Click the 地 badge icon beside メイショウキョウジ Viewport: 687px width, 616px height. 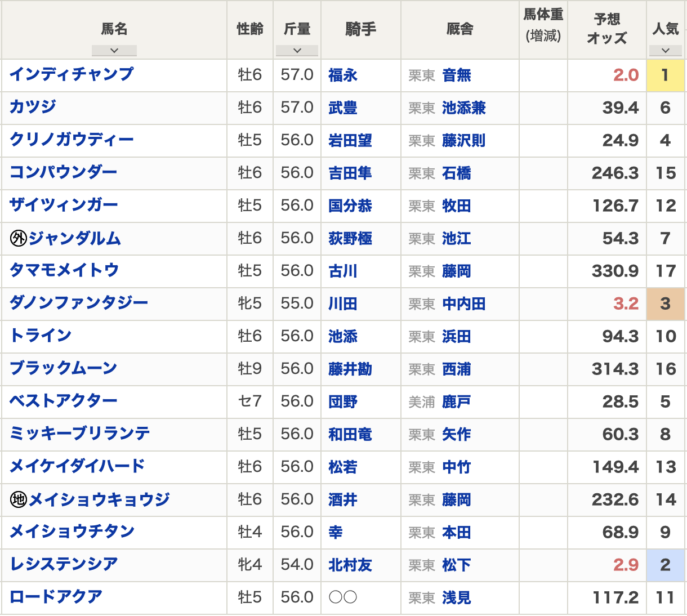(19, 499)
